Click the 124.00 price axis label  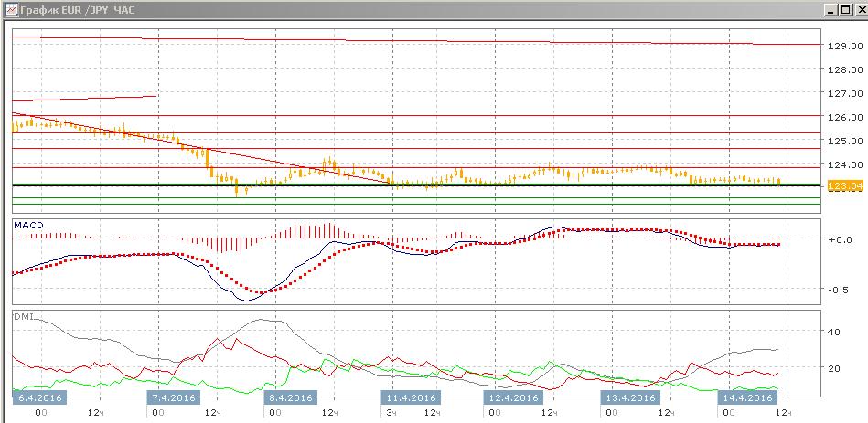[x=845, y=164]
